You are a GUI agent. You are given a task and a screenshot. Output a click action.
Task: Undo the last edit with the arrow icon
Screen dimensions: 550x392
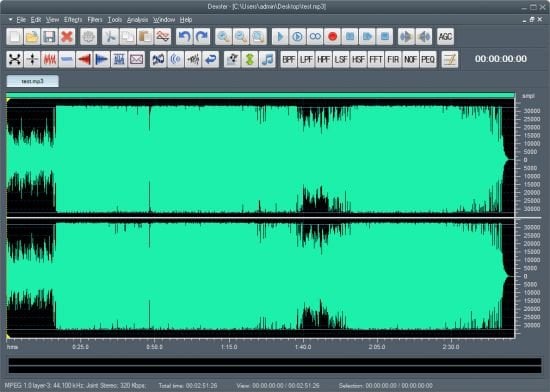185,36
